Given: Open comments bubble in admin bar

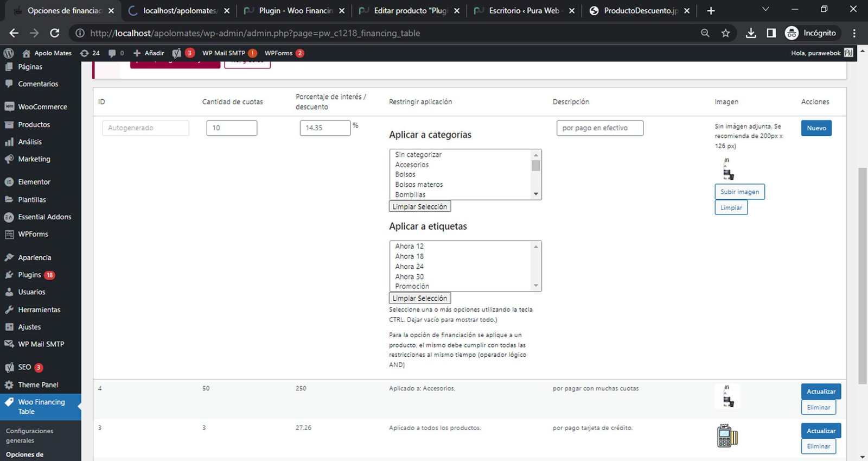Looking at the screenshot, I should pos(116,53).
